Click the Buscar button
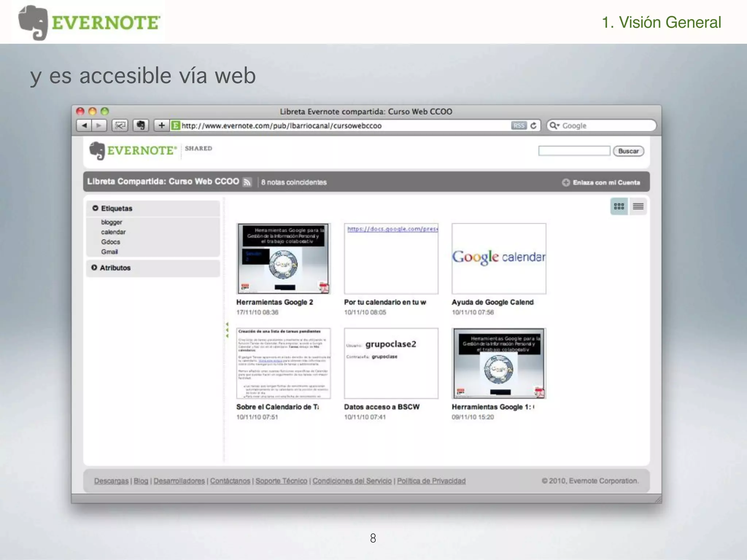Viewport: 747px width, 560px height. coord(628,151)
